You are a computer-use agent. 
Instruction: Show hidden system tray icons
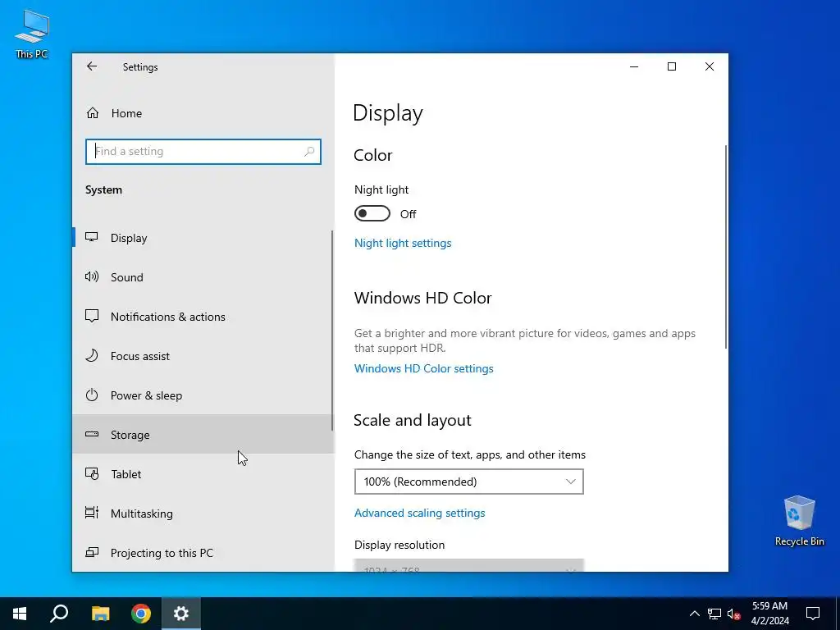click(x=694, y=614)
